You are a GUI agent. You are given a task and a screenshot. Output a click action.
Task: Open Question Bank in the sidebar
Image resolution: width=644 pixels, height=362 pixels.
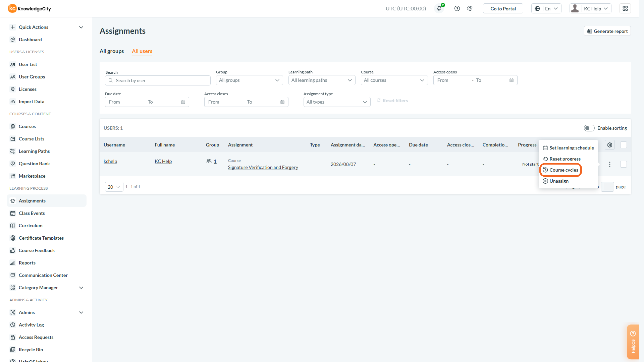(34, 164)
